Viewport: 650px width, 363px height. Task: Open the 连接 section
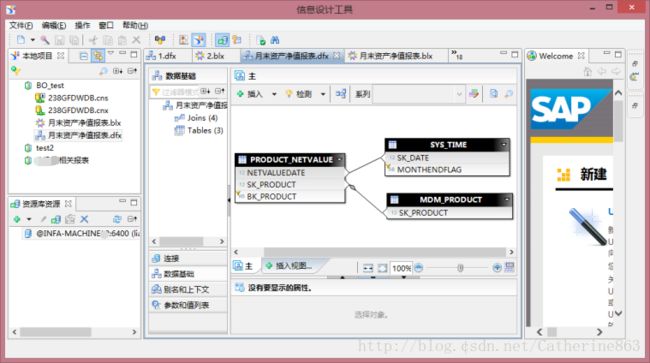click(x=188, y=258)
